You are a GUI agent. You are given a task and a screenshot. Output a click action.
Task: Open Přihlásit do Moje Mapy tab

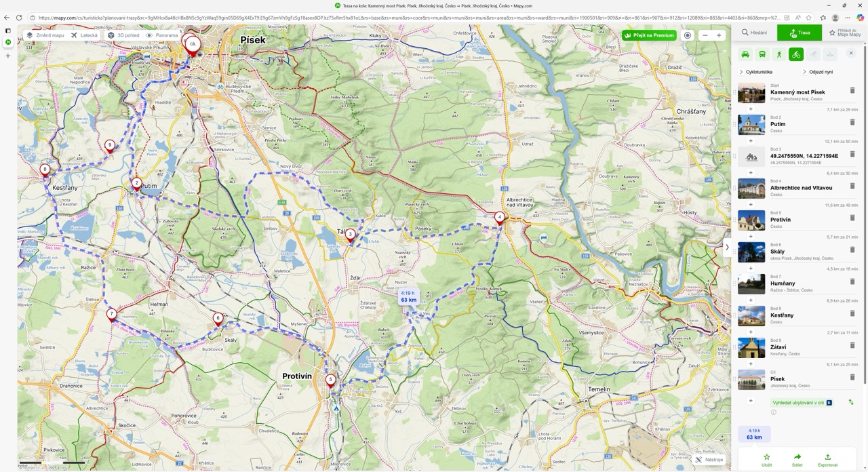tap(844, 33)
